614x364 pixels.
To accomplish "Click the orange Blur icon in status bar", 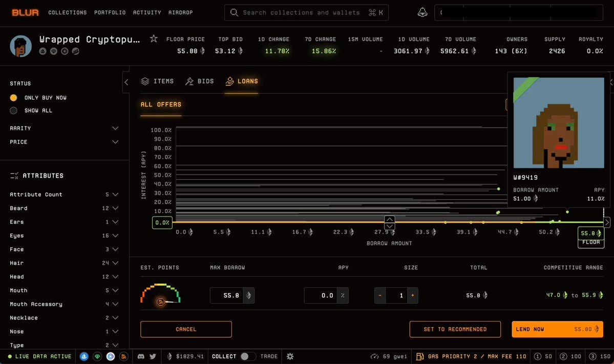I will click(x=123, y=356).
